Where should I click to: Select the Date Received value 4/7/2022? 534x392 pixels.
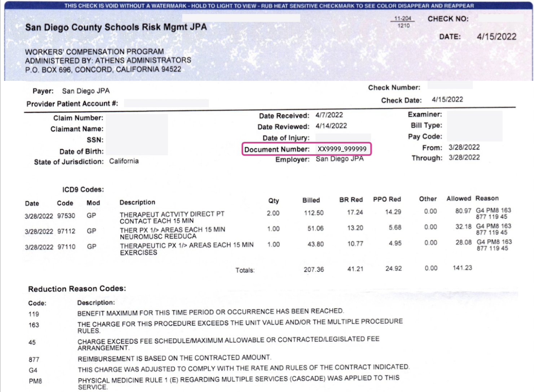(330, 115)
